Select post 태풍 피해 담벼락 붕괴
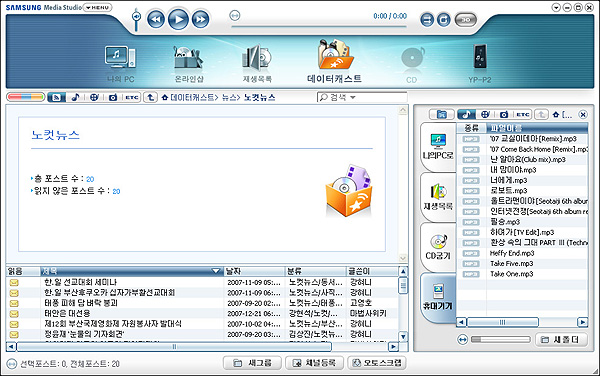This screenshot has width=600, height=376. click(x=81, y=303)
